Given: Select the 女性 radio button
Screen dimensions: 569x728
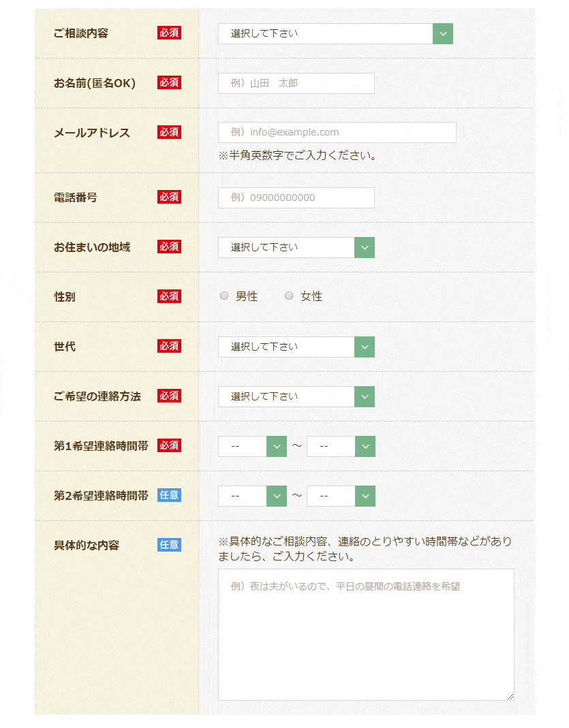Looking at the screenshot, I should coord(289,296).
